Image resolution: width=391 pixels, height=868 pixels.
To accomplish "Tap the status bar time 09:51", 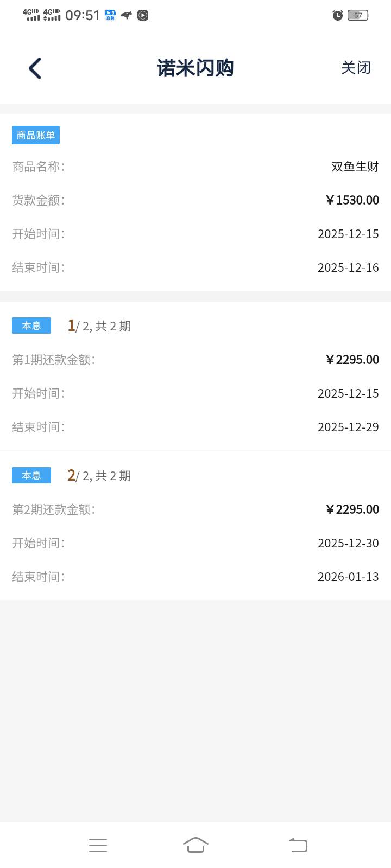I will (x=83, y=15).
